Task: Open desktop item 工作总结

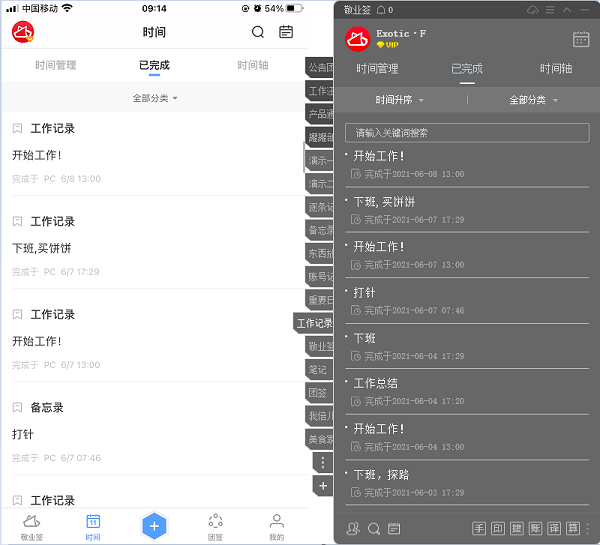Action: (x=467, y=392)
